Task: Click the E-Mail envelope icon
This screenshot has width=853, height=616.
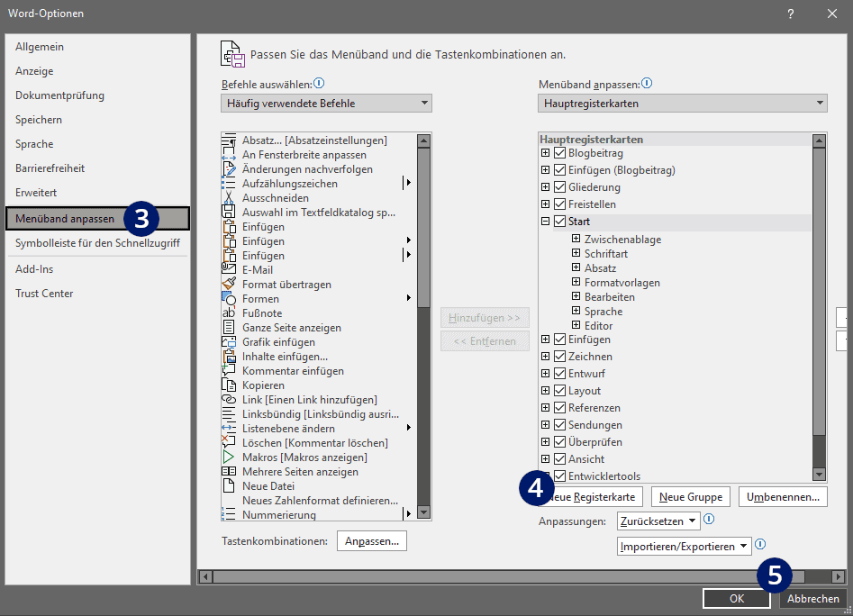Action: point(229,269)
